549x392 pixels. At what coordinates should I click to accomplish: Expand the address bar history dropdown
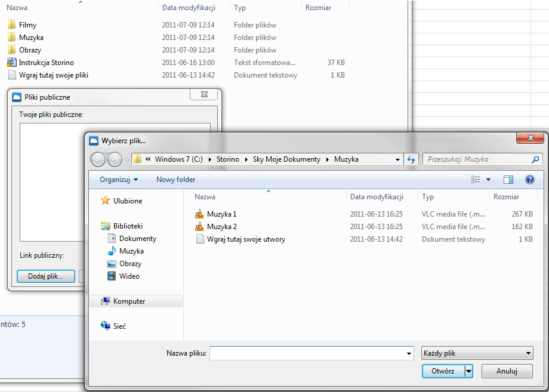pyautogui.click(x=397, y=159)
